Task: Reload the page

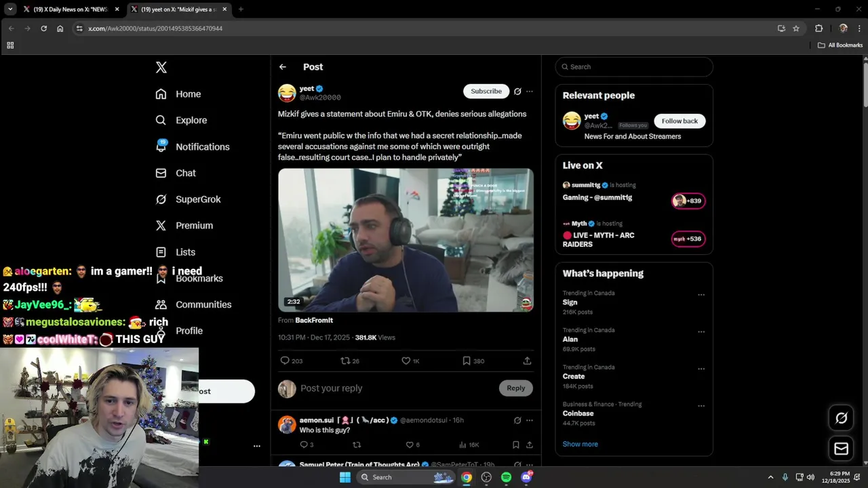Action: [44, 28]
